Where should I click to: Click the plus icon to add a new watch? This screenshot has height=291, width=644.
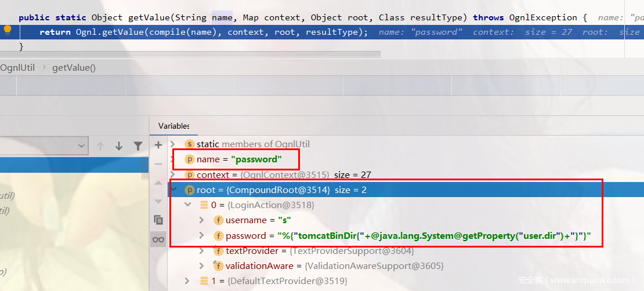[158, 145]
